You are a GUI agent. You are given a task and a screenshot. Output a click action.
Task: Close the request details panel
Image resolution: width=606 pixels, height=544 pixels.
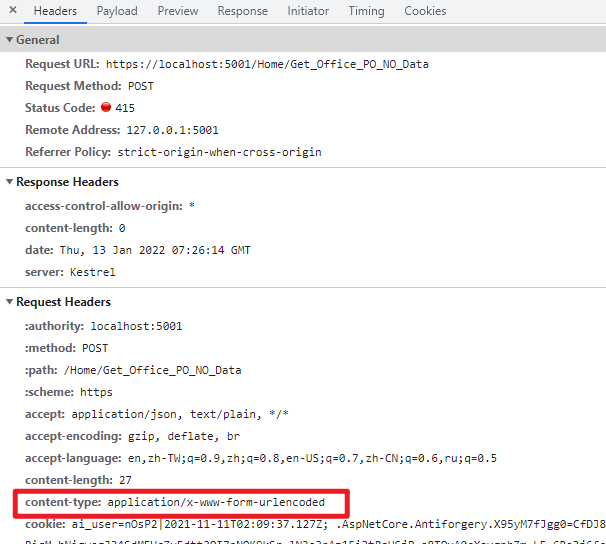pos(13,10)
